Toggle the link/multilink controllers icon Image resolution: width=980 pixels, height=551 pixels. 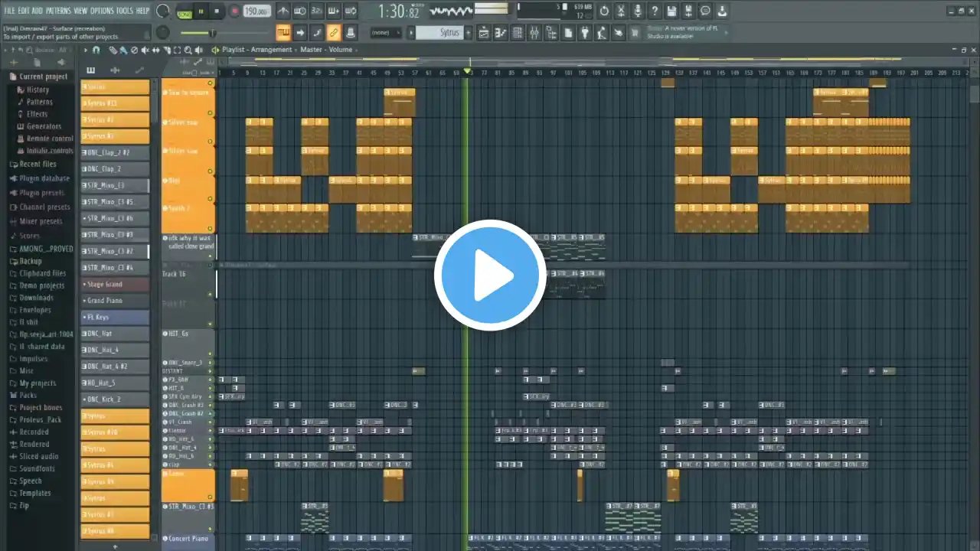coord(333,33)
